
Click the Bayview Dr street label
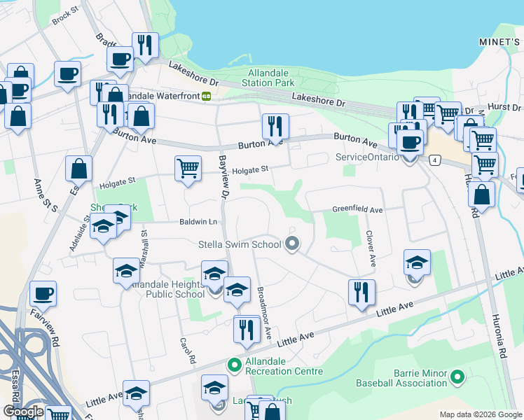224,177
